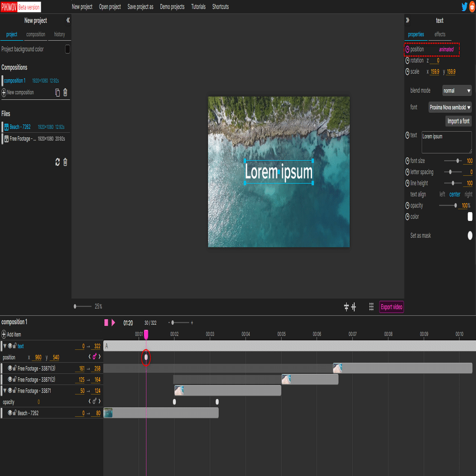Switch to the composition tab

pos(36,34)
